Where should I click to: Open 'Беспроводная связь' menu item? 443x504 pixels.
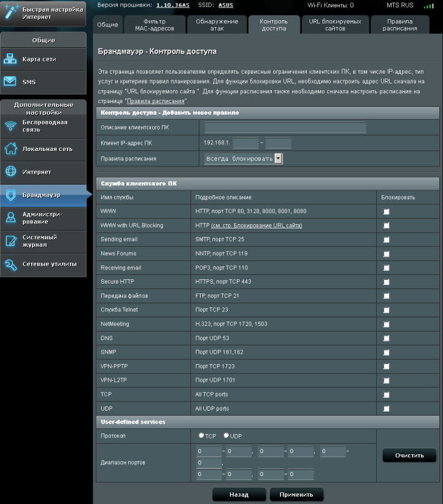[44, 126]
